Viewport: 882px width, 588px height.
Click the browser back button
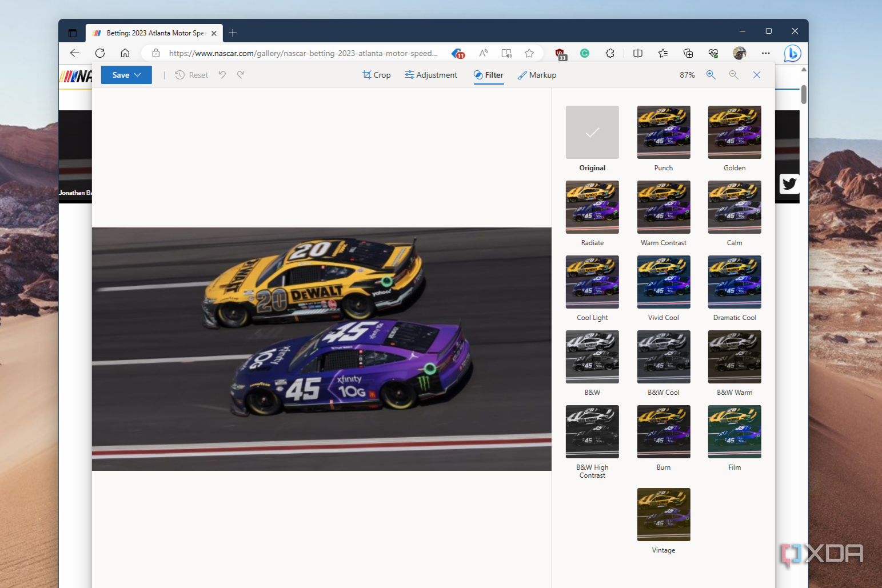coord(74,53)
